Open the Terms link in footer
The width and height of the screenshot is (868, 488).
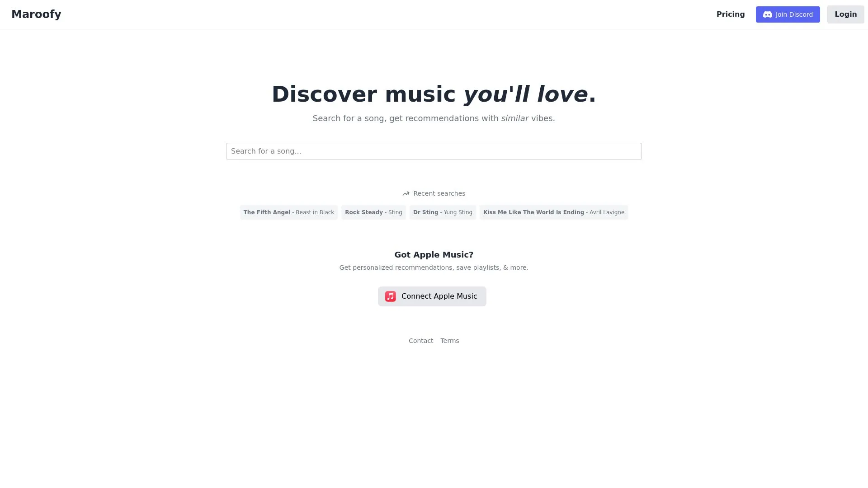point(449,341)
